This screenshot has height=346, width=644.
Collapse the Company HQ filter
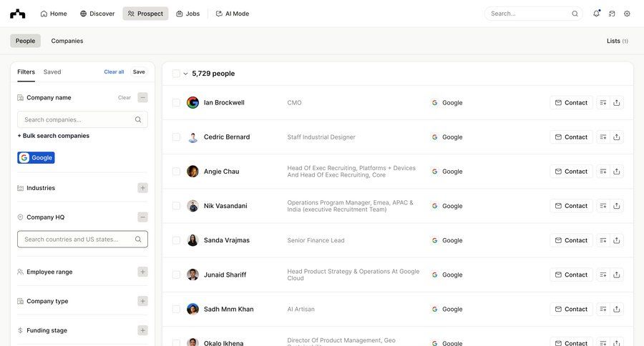pos(142,217)
